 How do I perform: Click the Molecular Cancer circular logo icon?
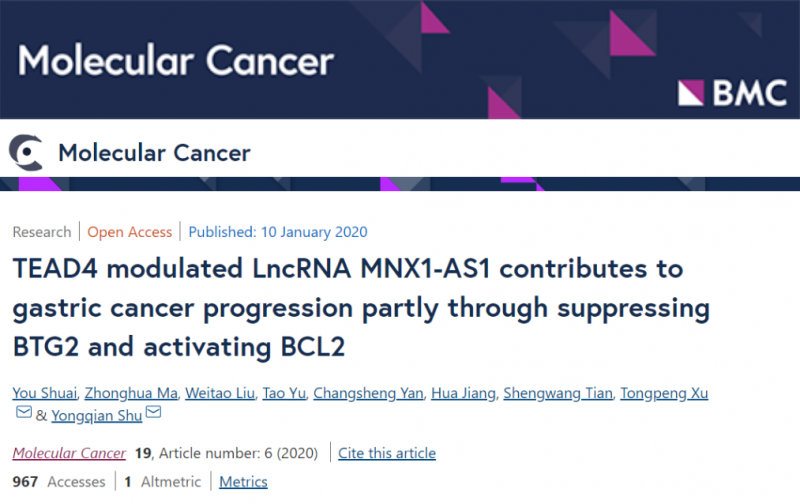click(26, 152)
